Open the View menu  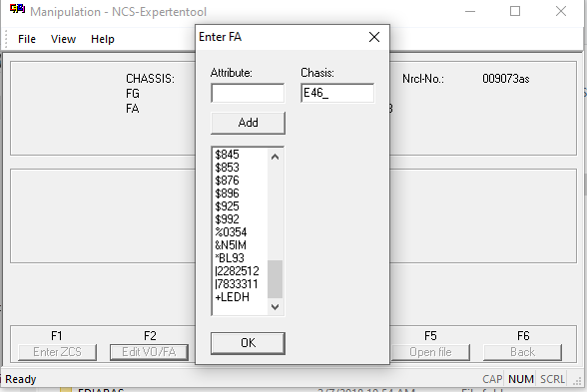pos(63,39)
